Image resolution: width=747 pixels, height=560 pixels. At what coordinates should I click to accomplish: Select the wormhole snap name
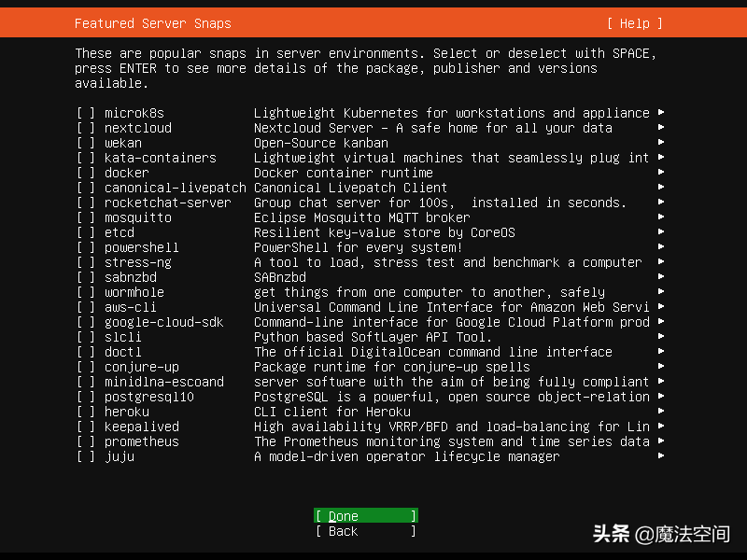(x=134, y=292)
